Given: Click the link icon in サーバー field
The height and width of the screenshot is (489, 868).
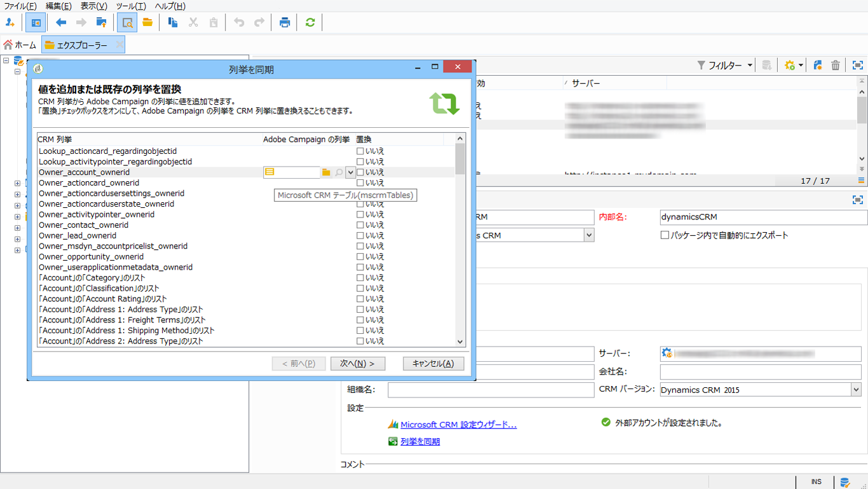Looking at the screenshot, I should [x=667, y=353].
